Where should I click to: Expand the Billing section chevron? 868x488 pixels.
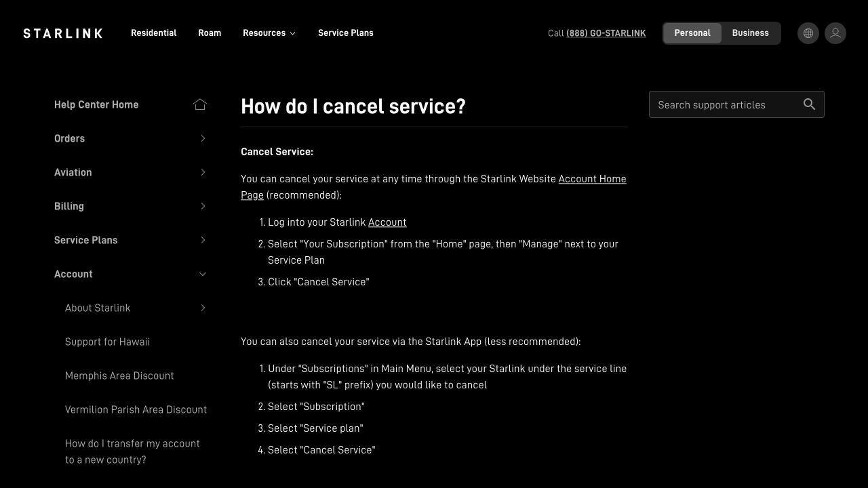pos(203,206)
